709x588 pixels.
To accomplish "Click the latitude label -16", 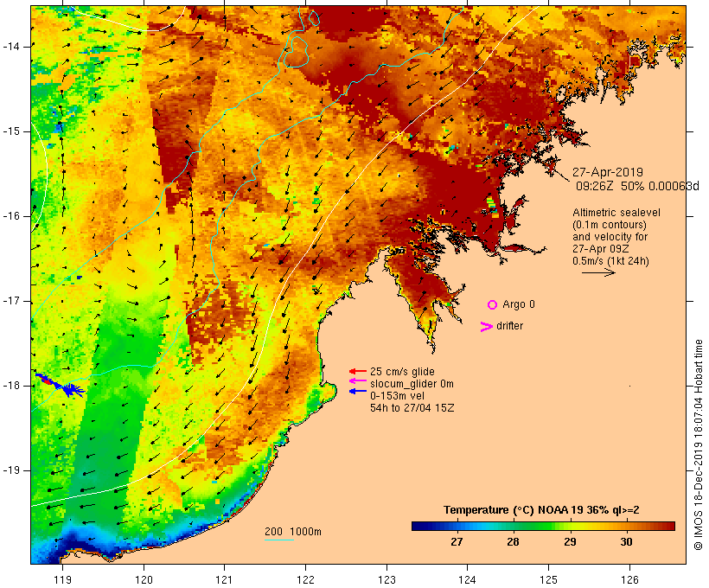I will tap(11, 216).
